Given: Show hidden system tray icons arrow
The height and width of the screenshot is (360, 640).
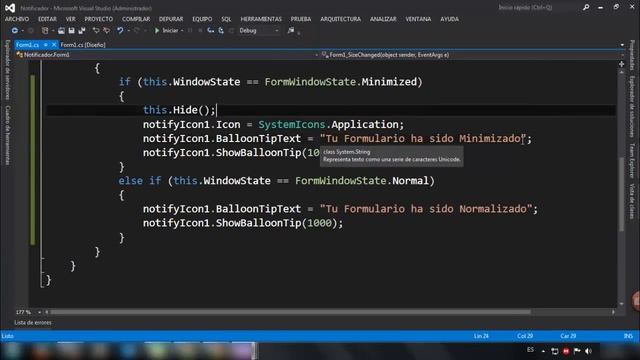Looking at the screenshot, I should (543, 351).
